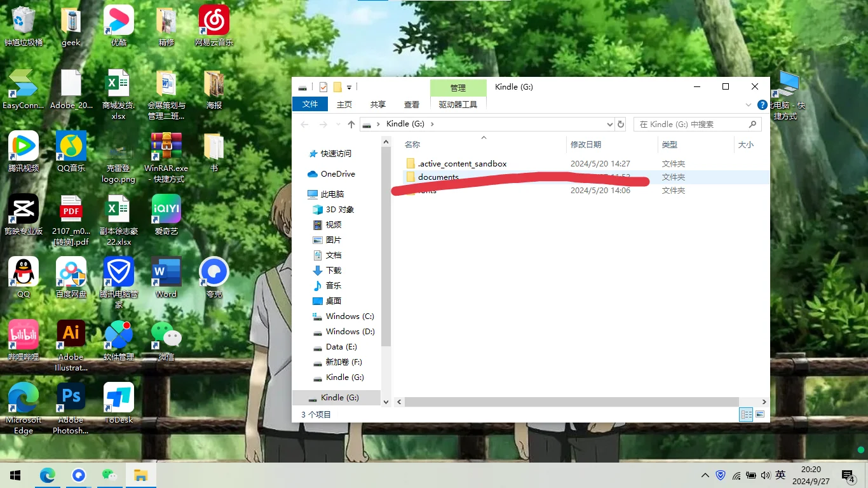Expand the chevron after Kindle (G:) in address bar
This screenshot has width=868, height=488.
coord(432,125)
